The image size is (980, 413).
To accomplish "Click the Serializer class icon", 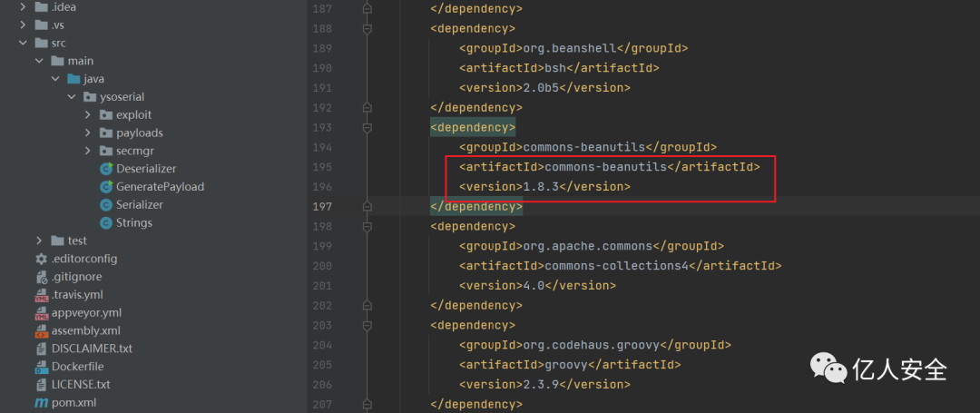I will point(106,205).
